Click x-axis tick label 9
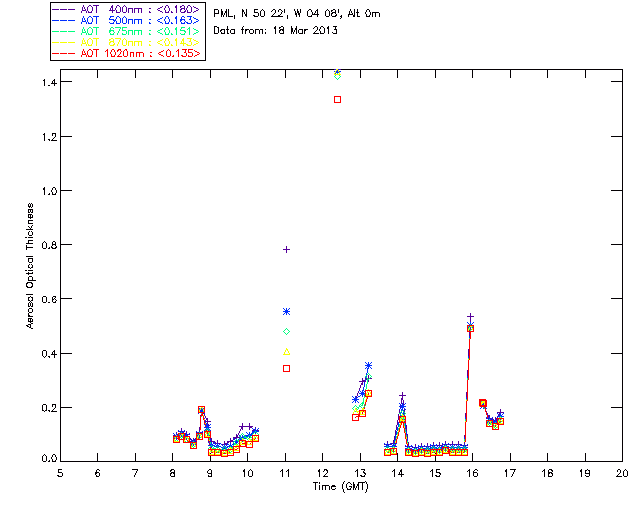Screen dimensions: 640x512 (210, 473)
